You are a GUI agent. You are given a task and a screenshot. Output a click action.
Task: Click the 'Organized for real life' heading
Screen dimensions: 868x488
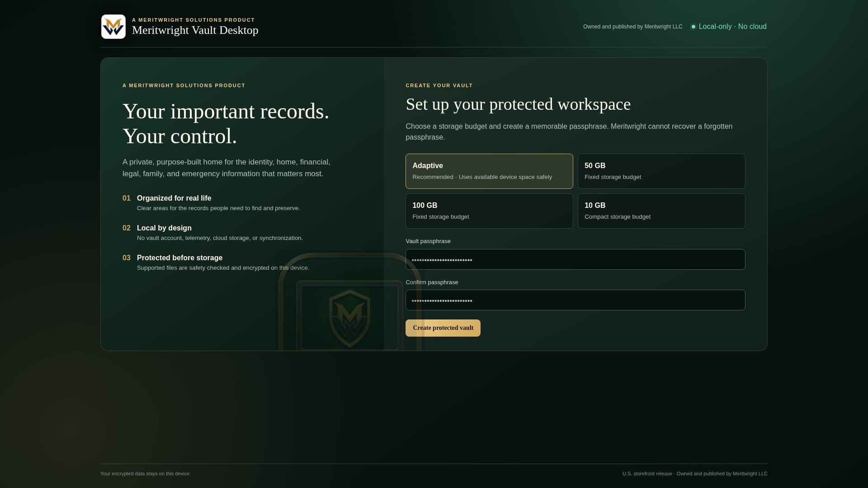tap(174, 198)
